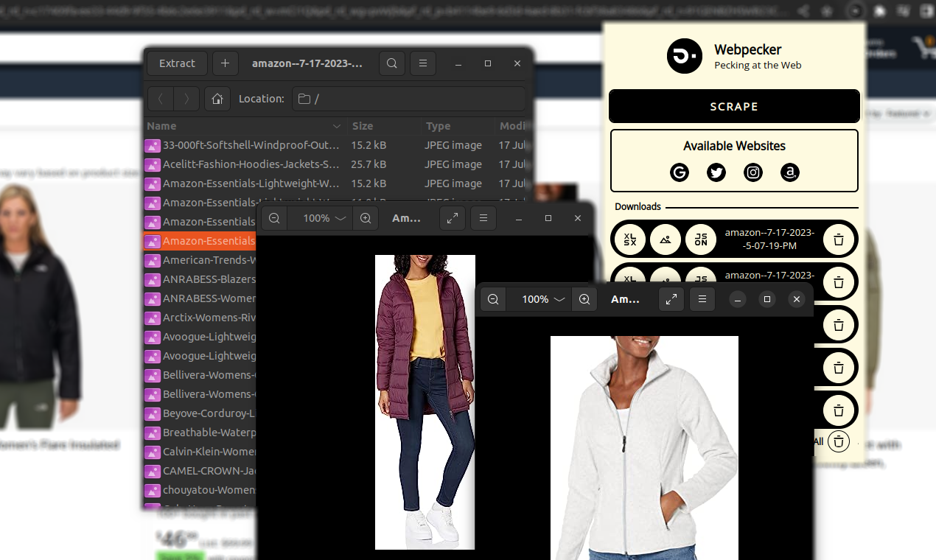Open menu of purple coat image viewer
Image resolution: width=936 pixels, height=560 pixels.
pyautogui.click(x=483, y=218)
